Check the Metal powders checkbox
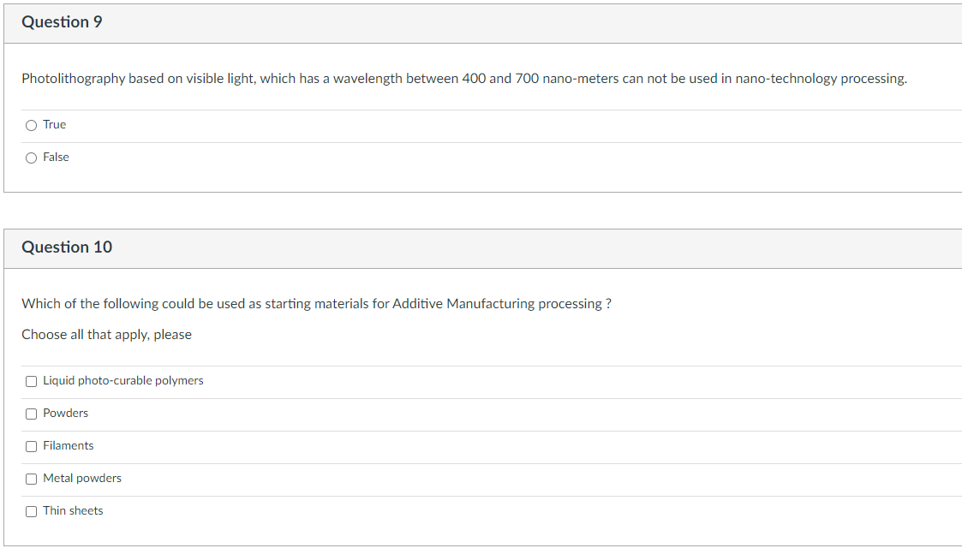This screenshot has width=962, height=560. pyautogui.click(x=32, y=479)
